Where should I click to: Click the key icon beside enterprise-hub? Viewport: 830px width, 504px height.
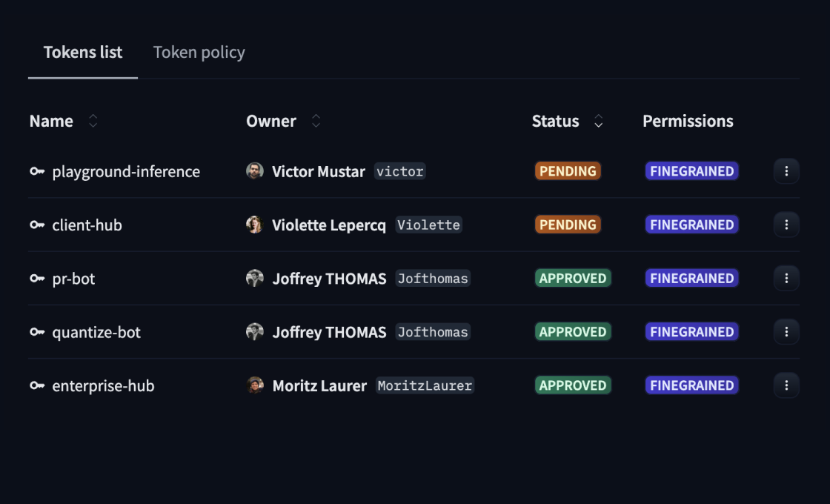pos(36,385)
